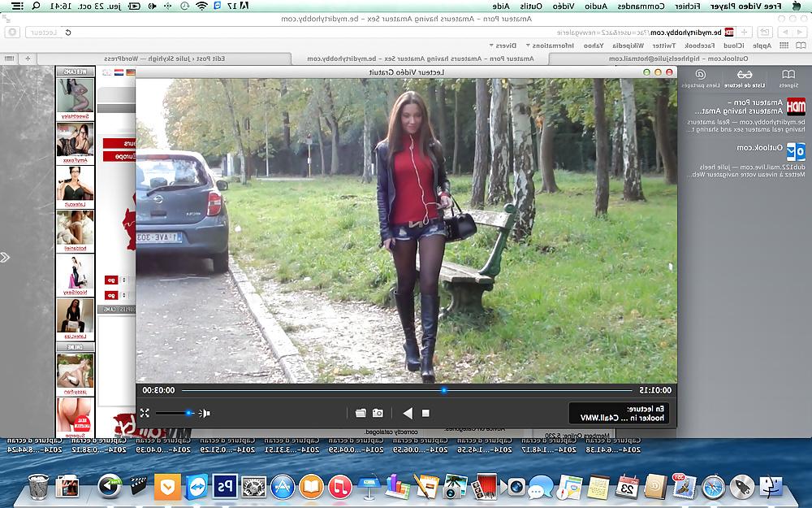Expand the Informations bookmarks folder
The image size is (812, 508).
pos(550,46)
